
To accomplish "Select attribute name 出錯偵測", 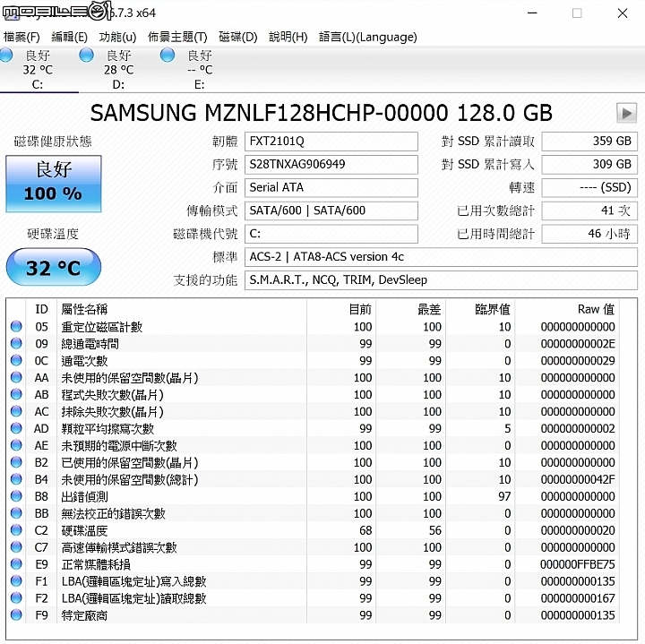I will pos(84,497).
